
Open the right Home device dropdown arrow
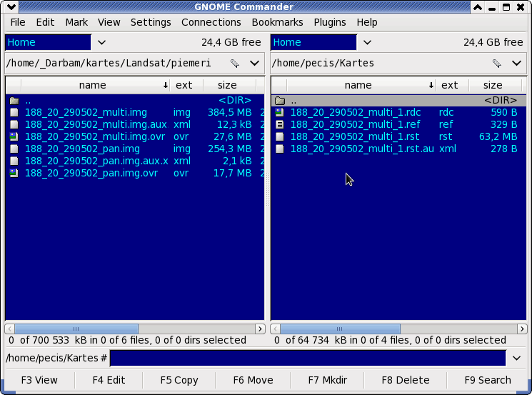367,42
